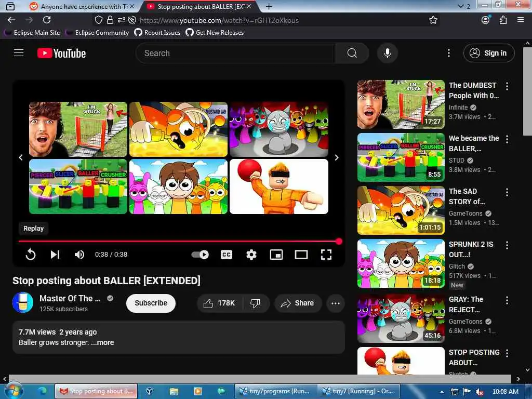Viewport: 532px width, 399px height.
Task: Enable miniplayer mode
Action: 276,255
